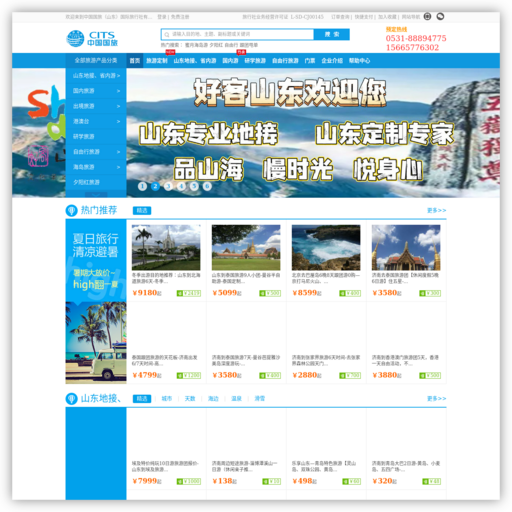
Task: Click coupon badge ¥2419 under ¥9180 tour
Action: pos(189,293)
